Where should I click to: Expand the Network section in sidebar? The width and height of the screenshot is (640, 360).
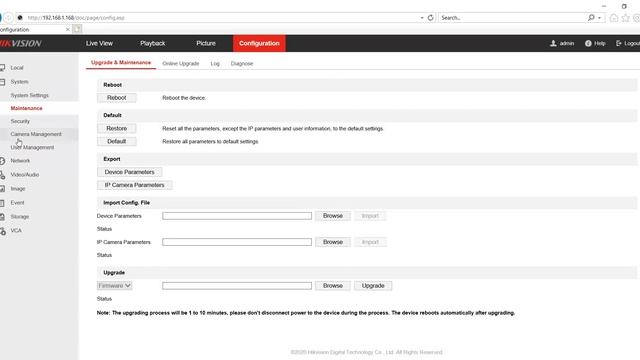(x=20, y=161)
